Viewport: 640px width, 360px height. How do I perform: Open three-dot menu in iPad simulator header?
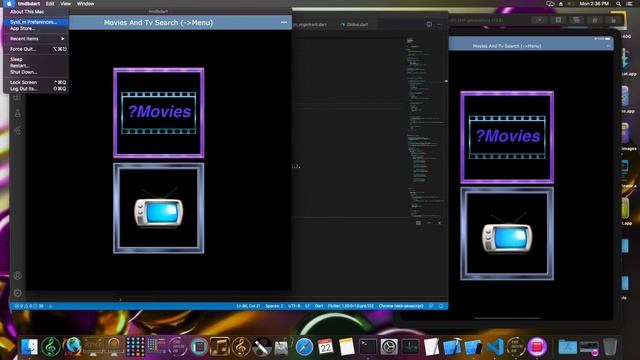point(608,46)
